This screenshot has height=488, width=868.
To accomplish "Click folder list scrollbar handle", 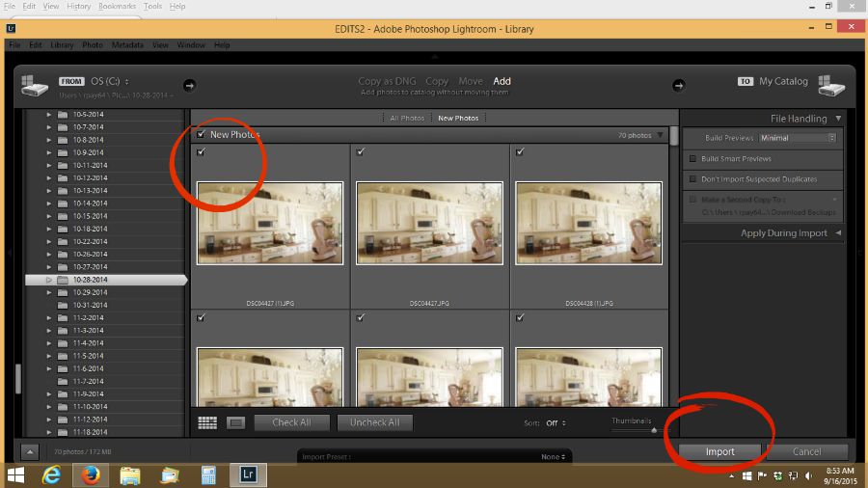I will [x=18, y=379].
